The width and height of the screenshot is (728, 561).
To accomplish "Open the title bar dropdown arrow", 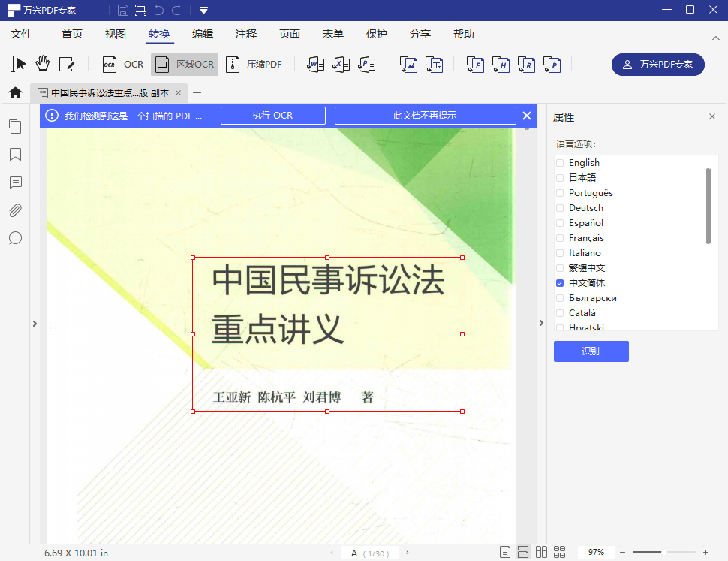I will coord(203,11).
